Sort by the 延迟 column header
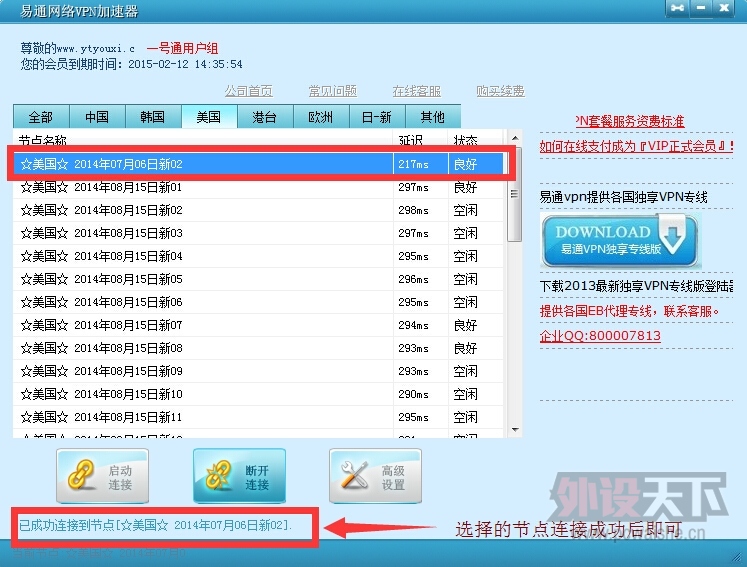This screenshot has height=567, width=747. (x=421, y=139)
